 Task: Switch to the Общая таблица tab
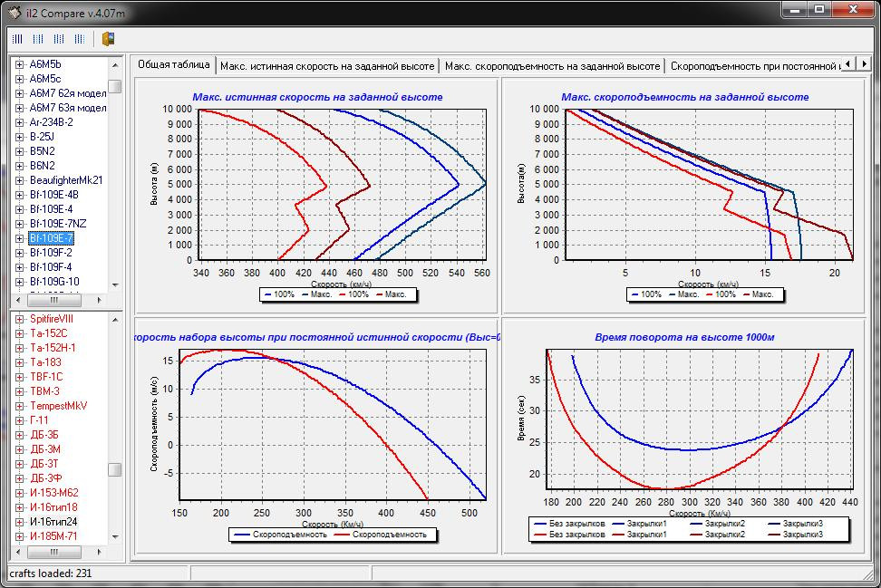click(x=176, y=65)
